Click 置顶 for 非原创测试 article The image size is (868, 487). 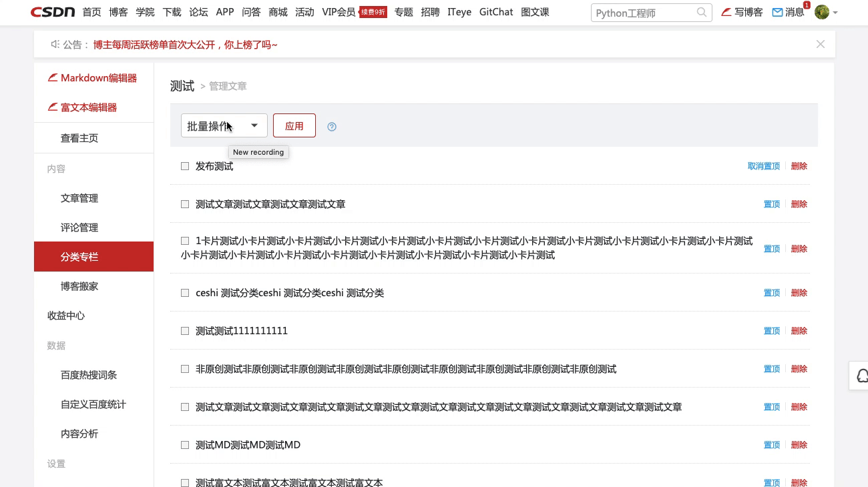click(772, 369)
